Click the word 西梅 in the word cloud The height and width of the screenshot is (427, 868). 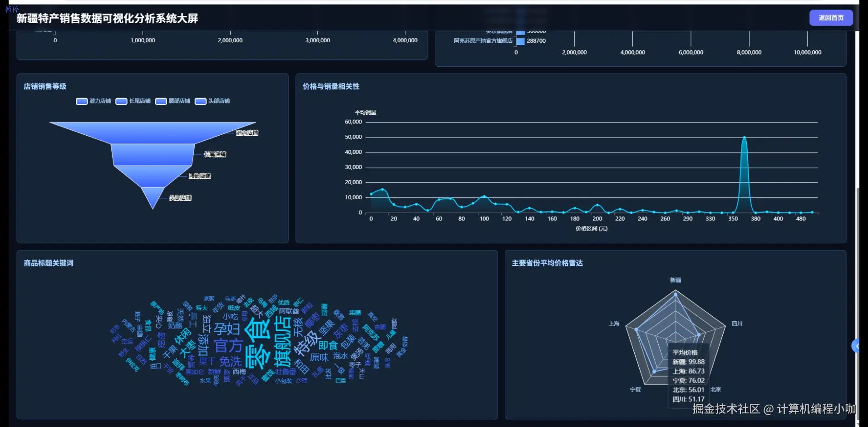pos(239,372)
